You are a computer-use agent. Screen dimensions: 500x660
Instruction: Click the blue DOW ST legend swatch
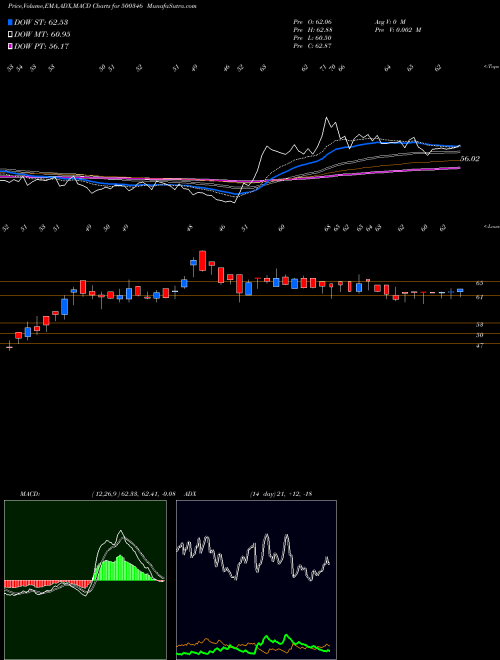coord(10,22)
